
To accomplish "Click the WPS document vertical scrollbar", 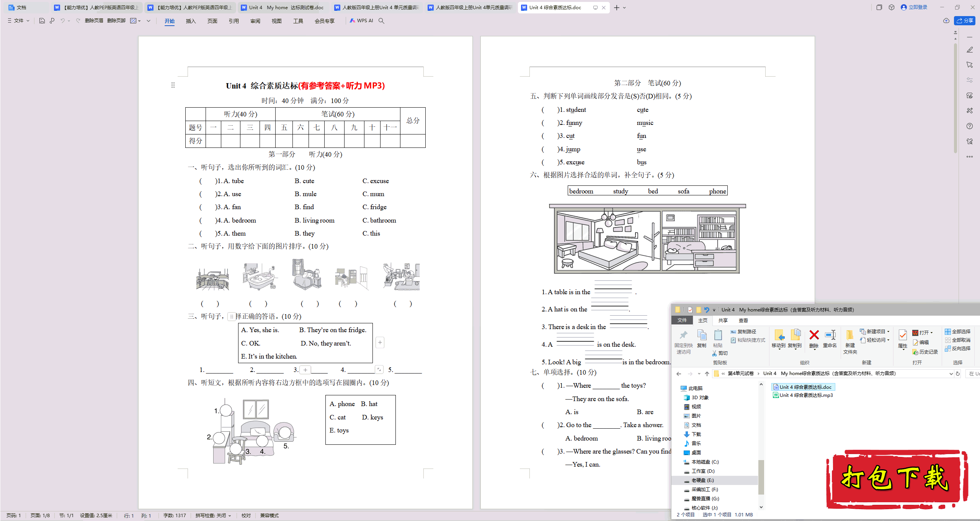I will [x=955, y=98].
